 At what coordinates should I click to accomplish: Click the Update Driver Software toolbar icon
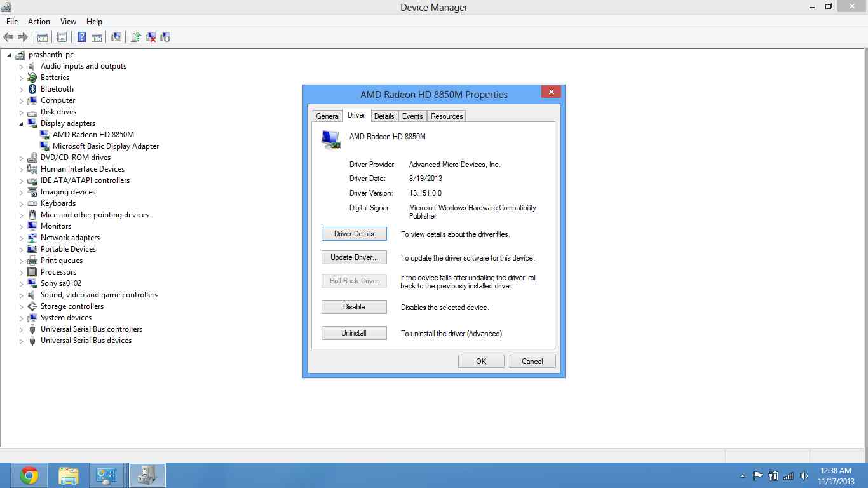(135, 37)
